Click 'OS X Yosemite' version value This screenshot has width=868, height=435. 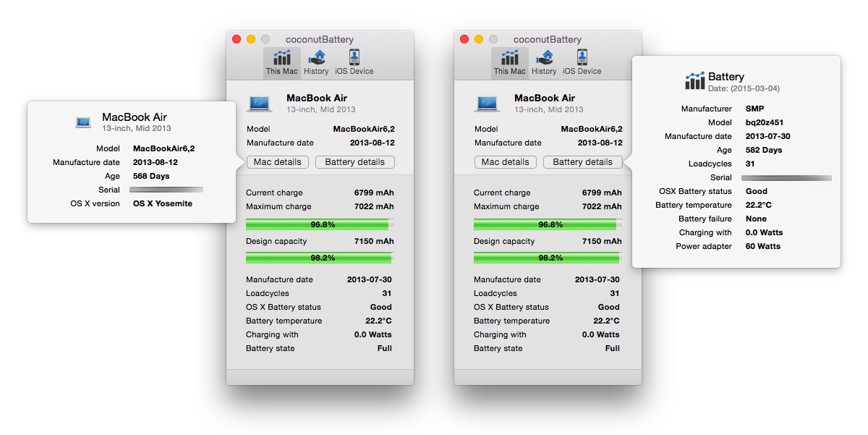click(163, 203)
